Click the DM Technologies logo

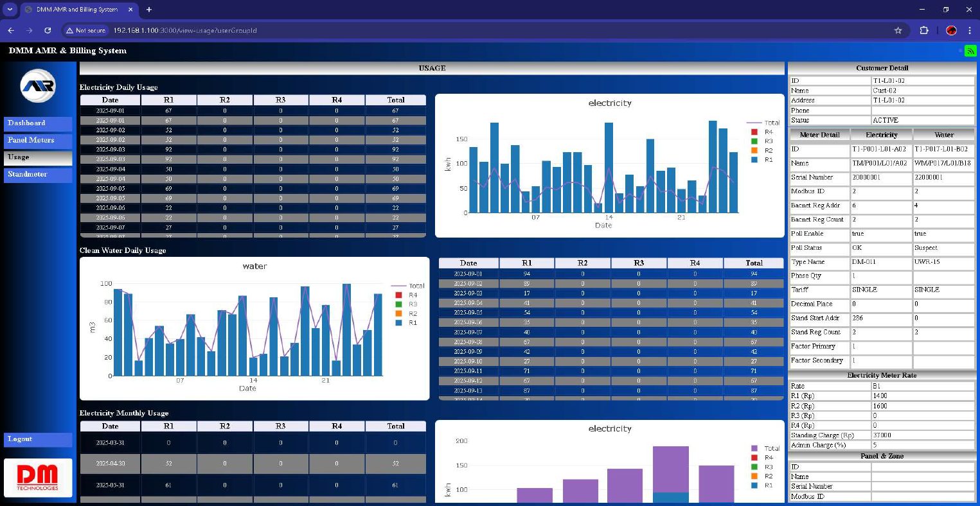point(38,478)
